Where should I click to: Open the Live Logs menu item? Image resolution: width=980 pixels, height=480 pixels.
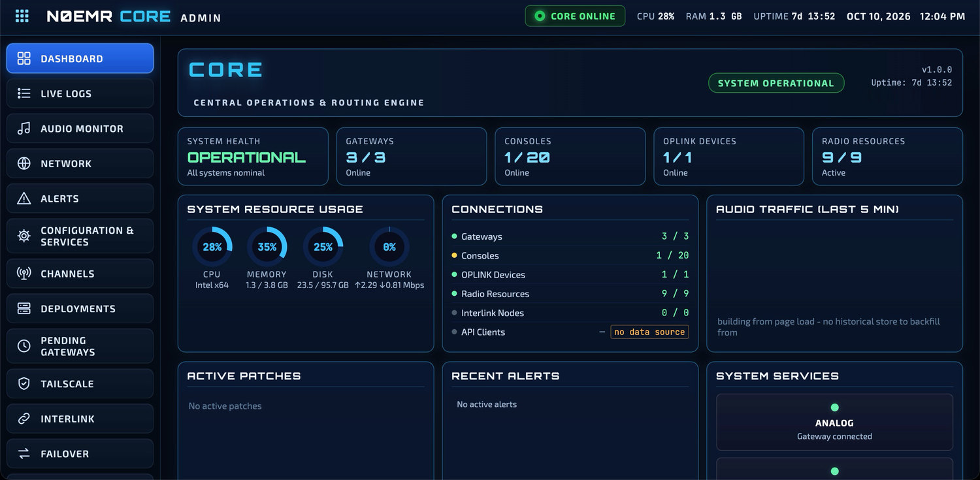[x=80, y=93]
